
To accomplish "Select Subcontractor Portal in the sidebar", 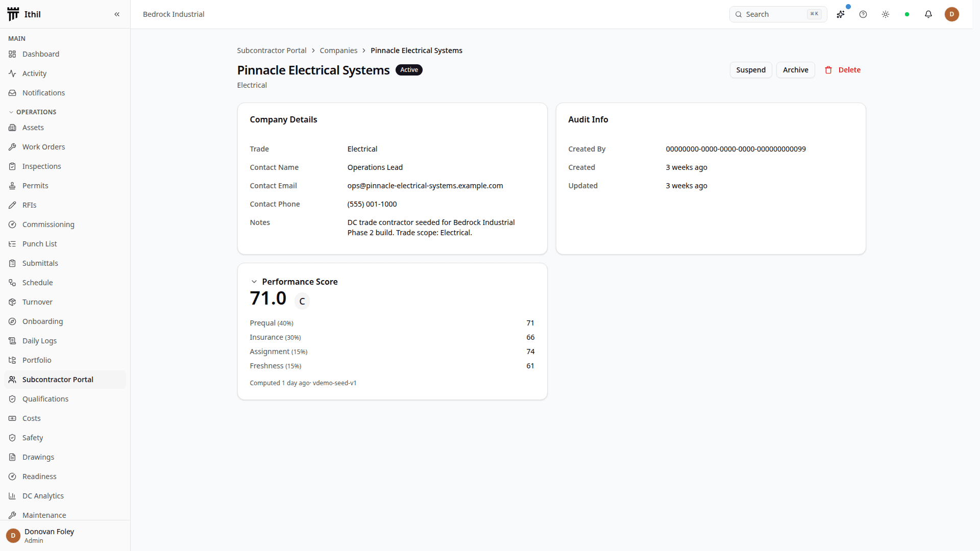I will point(65,380).
